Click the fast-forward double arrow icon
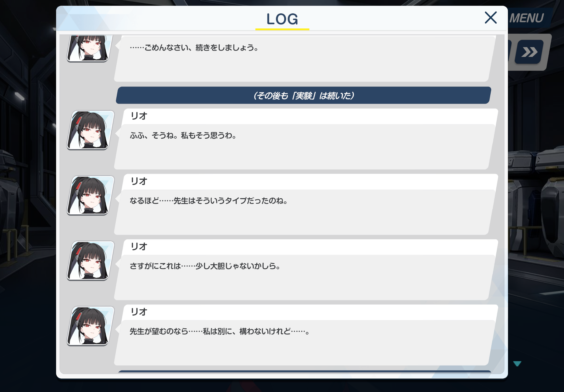The height and width of the screenshot is (392, 564). (x=530, y=52)
